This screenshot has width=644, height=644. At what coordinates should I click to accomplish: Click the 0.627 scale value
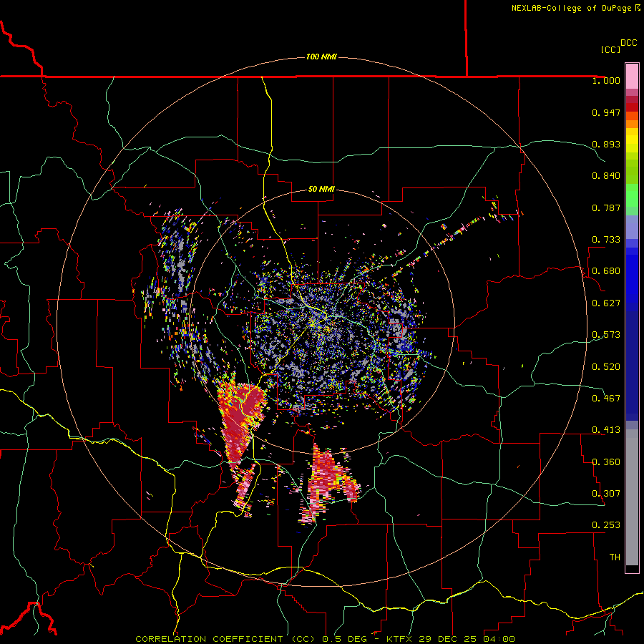point(606,303)
